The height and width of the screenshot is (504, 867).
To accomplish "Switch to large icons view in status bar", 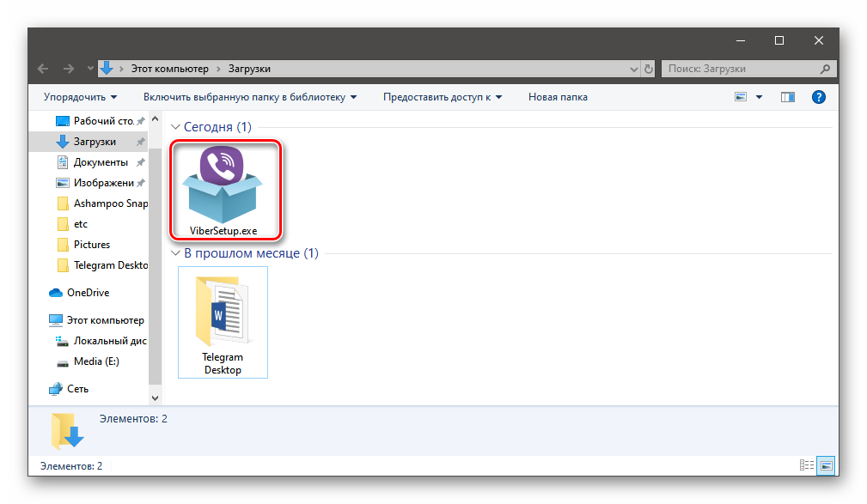I will click(x=826, y=465).
